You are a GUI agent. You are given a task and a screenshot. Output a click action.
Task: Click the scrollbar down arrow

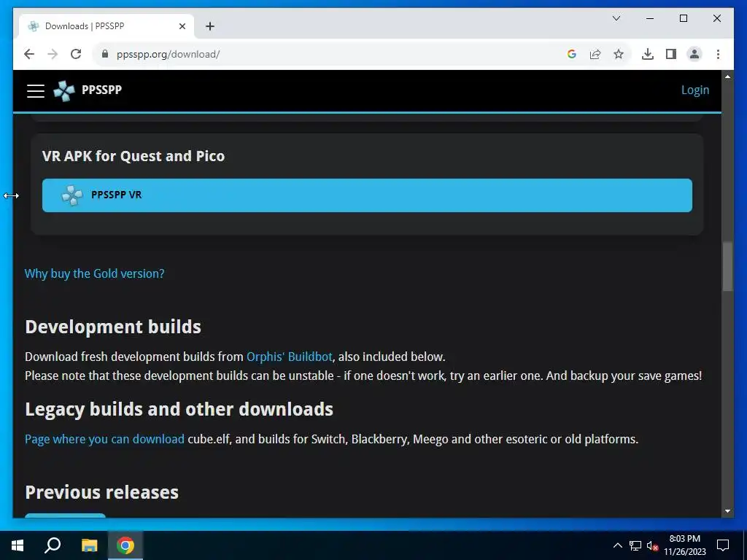[727, 511]
